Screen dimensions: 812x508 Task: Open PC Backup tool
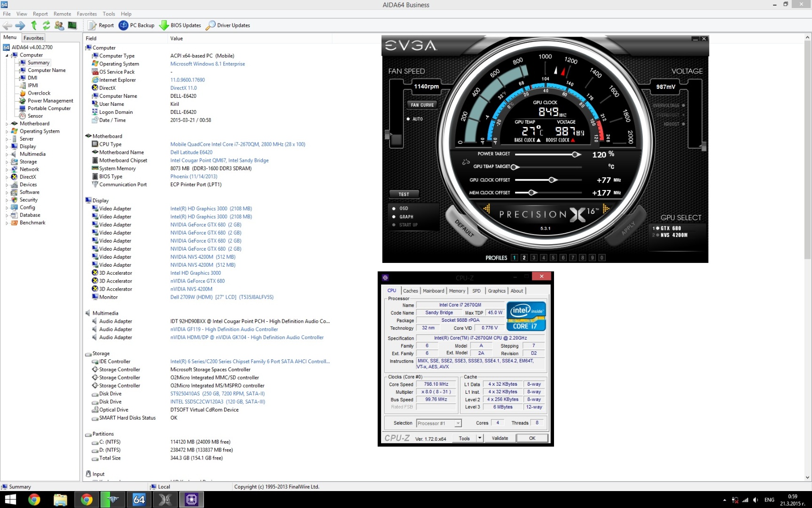click(x=137, y=25)
